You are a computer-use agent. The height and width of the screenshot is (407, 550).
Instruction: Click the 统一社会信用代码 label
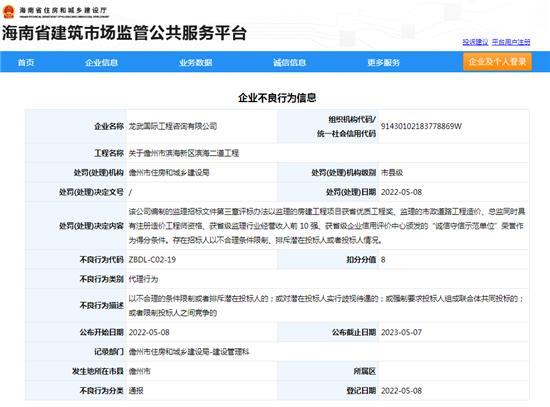(x=347, y=133)
